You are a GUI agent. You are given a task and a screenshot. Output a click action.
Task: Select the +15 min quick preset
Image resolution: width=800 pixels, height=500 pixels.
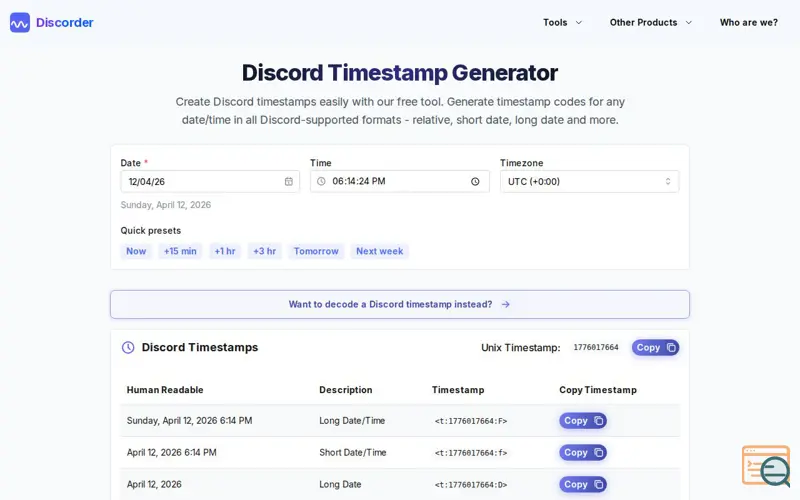(180, 251)
